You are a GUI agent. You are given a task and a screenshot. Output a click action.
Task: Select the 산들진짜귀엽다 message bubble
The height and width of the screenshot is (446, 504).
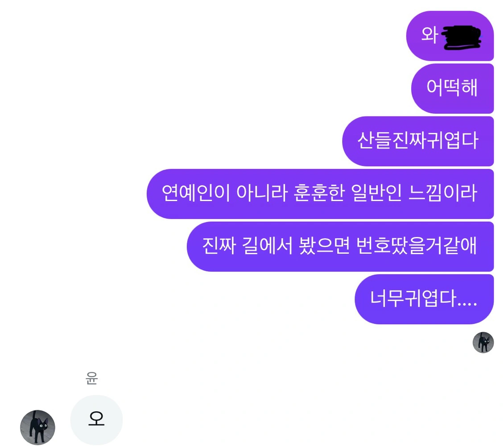click(x=418, y=141)
